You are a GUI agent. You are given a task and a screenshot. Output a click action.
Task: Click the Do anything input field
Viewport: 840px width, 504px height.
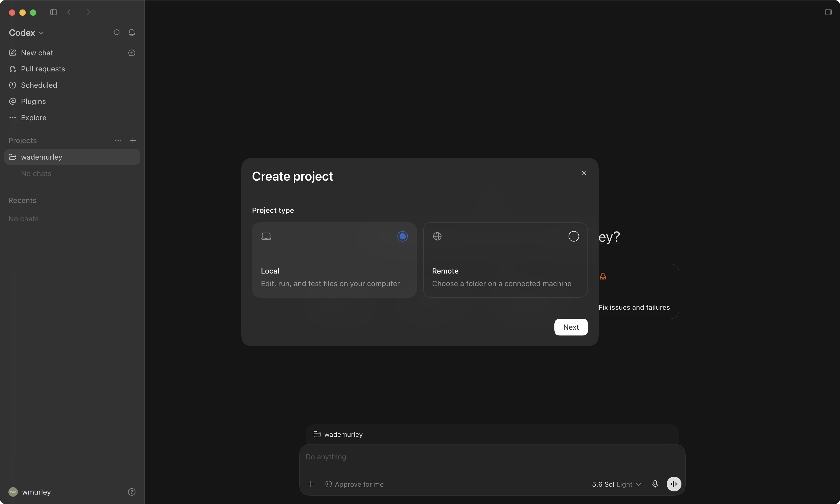492,457
